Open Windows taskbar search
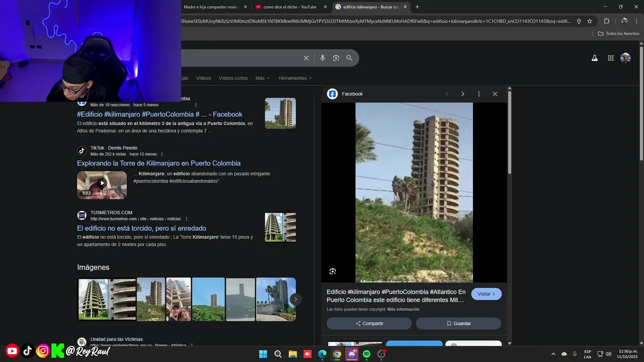This screenshot has width=644, height=362. 278,354
